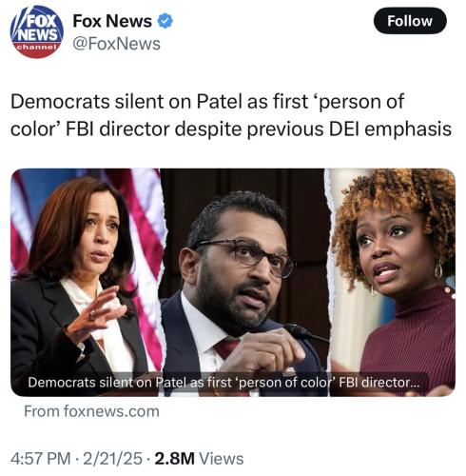Click the red 'channel' banner in logo
Screen dimensions: 466x476
point(37,48)
